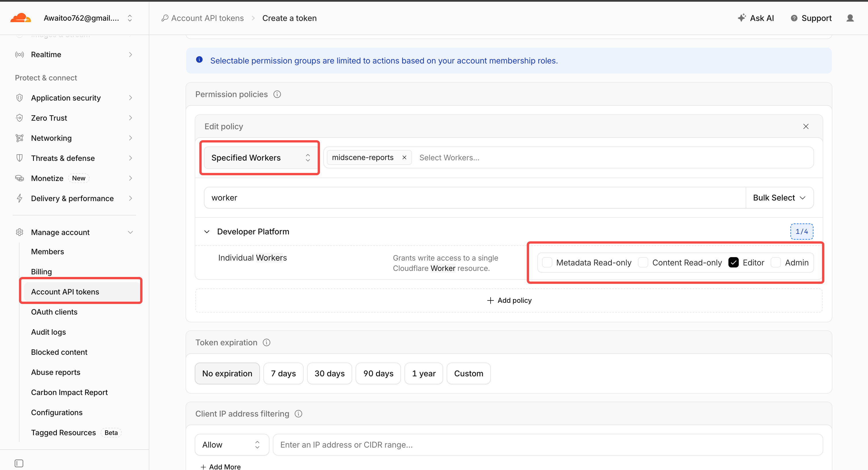Click the Application security shield icon
The width and height of the screenshot is (868, 470).
coord(20,98)
